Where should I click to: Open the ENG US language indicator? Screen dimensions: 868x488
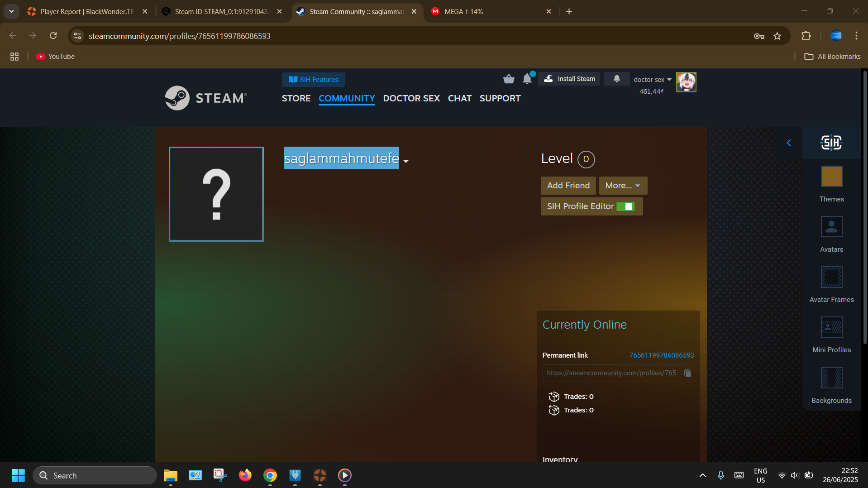tap(760, 475)
